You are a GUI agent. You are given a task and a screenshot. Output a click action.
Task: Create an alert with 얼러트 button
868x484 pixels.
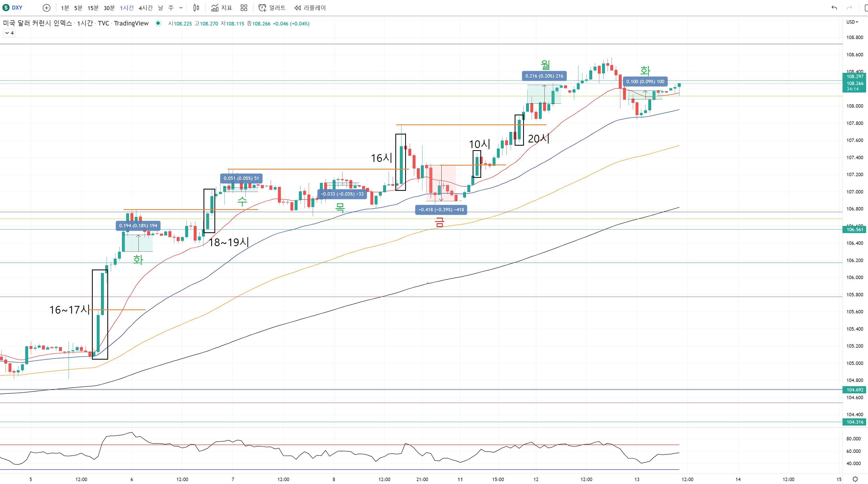coord(272,8)
